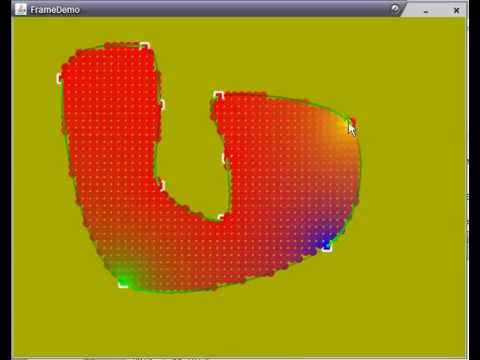480x360 pixels.
Task: Minimize the FrameDemo window
Action: pos(426,11)
